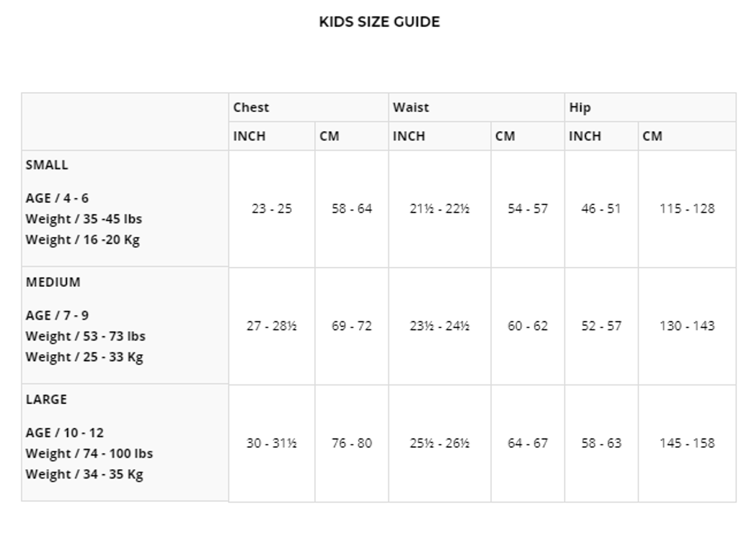Click the AGE / 10 - 12 text
Viewport: 756px width, 553px height.
(x=64, y=433)
